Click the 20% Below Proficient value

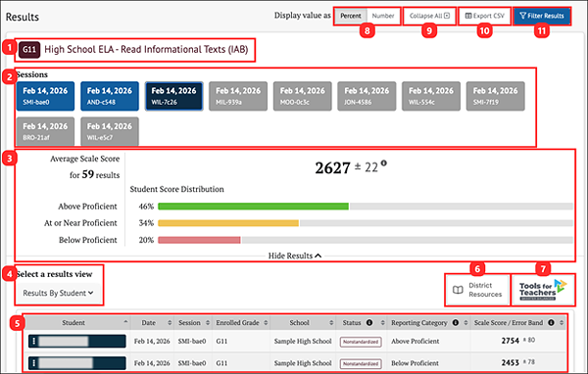click(146, 240)
